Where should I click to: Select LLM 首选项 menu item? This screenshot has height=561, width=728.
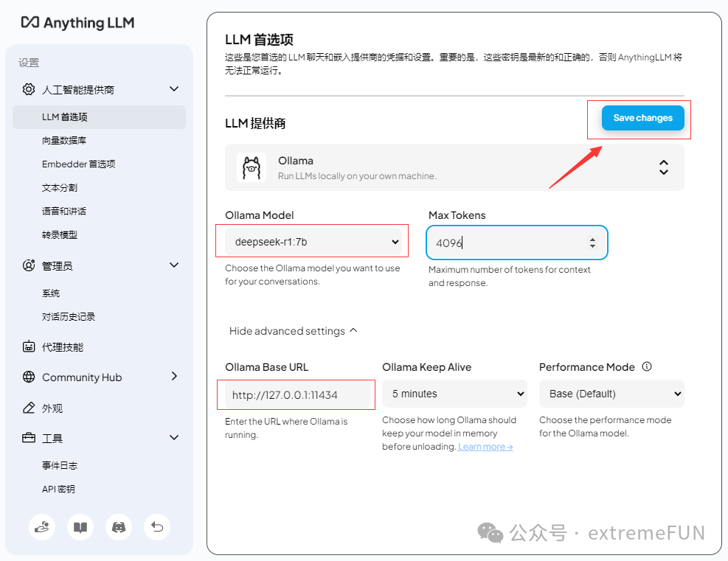(99, 117)
